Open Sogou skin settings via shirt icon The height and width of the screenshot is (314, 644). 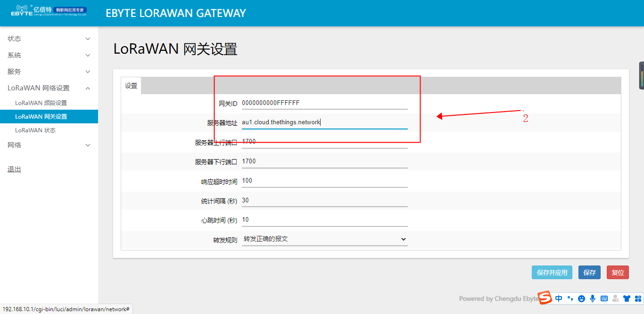click(x=627, y=298)
